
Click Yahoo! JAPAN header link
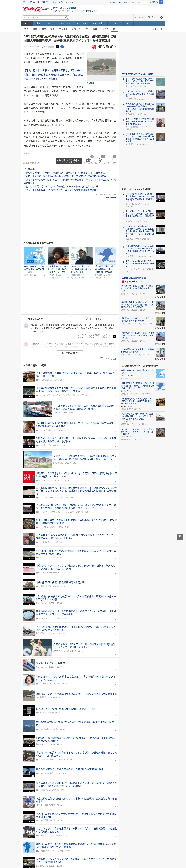(116, 2)
